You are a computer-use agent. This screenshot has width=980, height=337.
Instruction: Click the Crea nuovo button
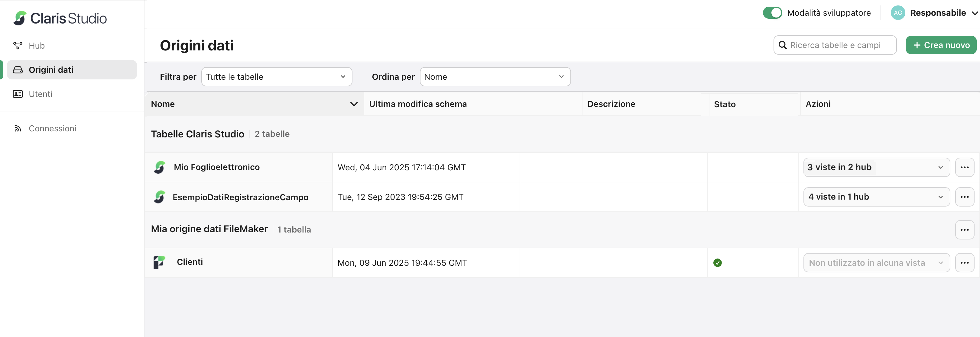point(941,45)
